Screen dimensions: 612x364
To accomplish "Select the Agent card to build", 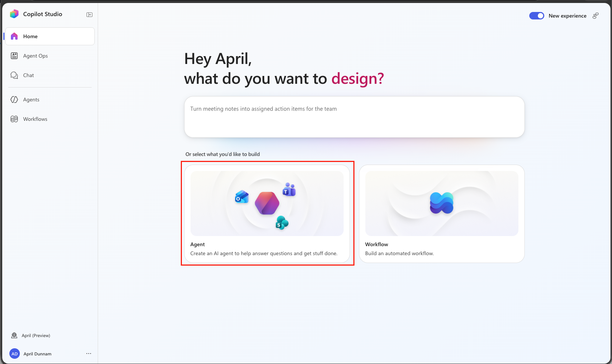I will click(x=267, y=214).
